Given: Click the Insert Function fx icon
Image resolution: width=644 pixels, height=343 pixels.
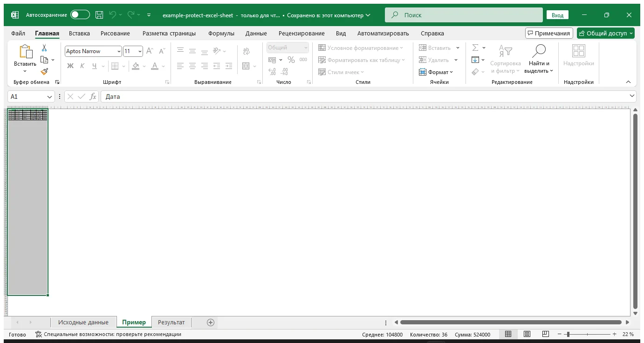Looking at the screenshot, I should tap(93, 96).
